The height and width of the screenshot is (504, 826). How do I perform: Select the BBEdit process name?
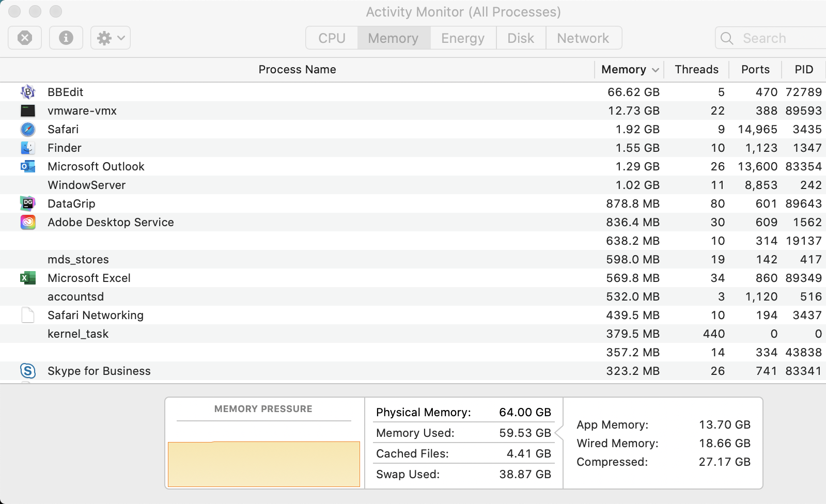(65, 92)
